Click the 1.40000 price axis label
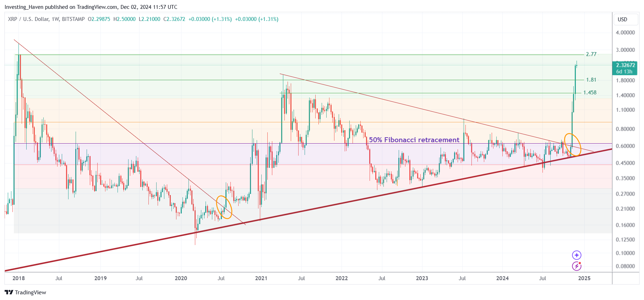644x300 pixels. click(x=625, y=95)
